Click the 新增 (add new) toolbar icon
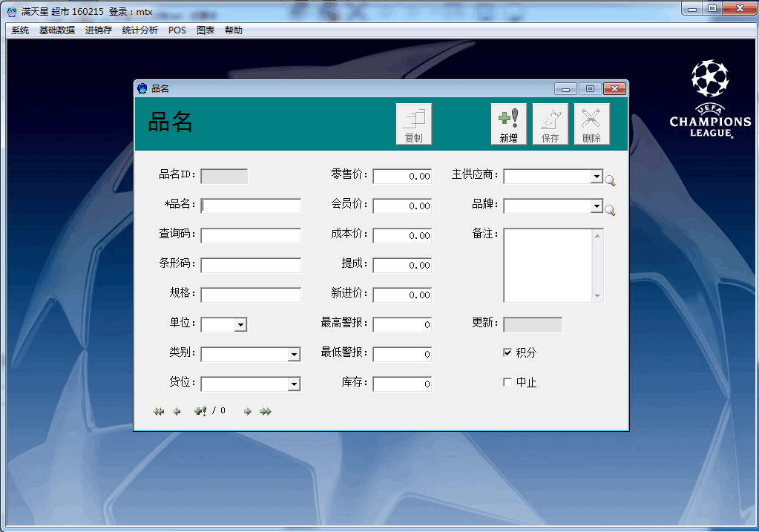Viewport: 759px width, 532px height. pos(508,124)
